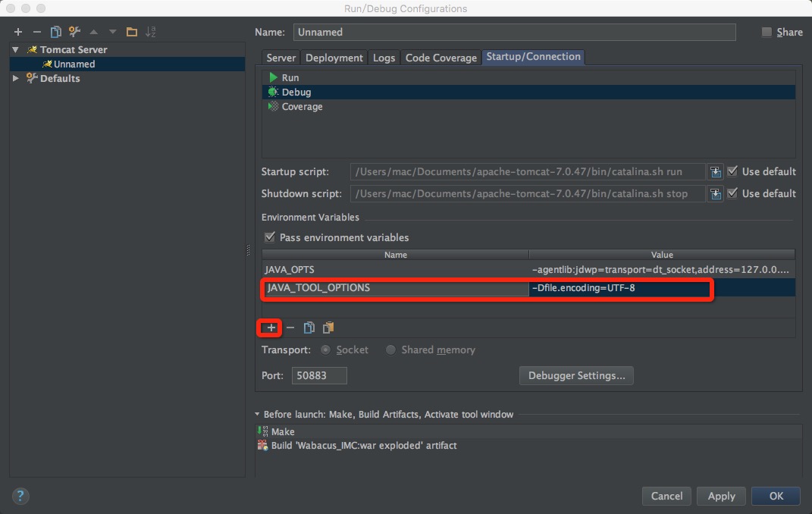The image size is (812, 514).
Task: Click the copy configuration icon
Action: [x=55, y=32]
